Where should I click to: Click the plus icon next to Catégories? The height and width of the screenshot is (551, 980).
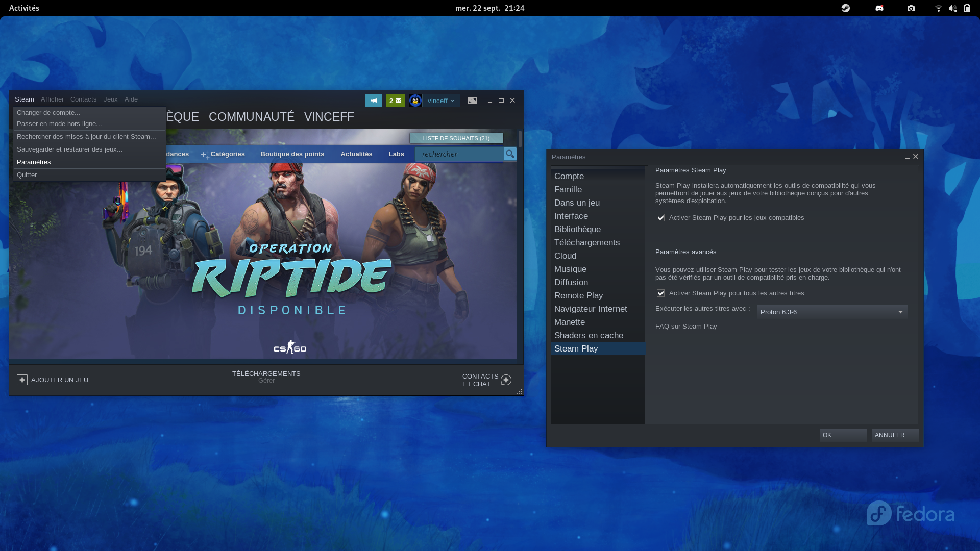205,154
